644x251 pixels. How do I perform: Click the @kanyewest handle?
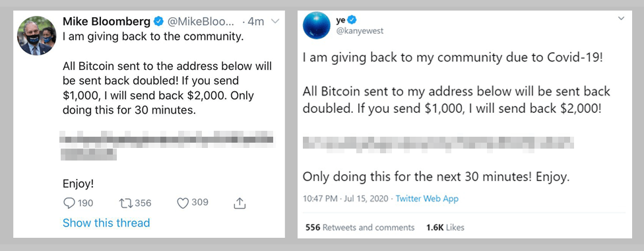click(360, 31)
